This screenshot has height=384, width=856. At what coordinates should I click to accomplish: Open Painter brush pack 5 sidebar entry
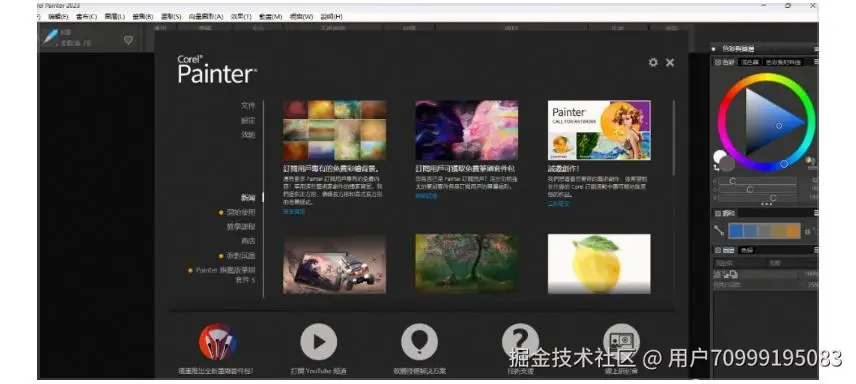click(225, 275)
